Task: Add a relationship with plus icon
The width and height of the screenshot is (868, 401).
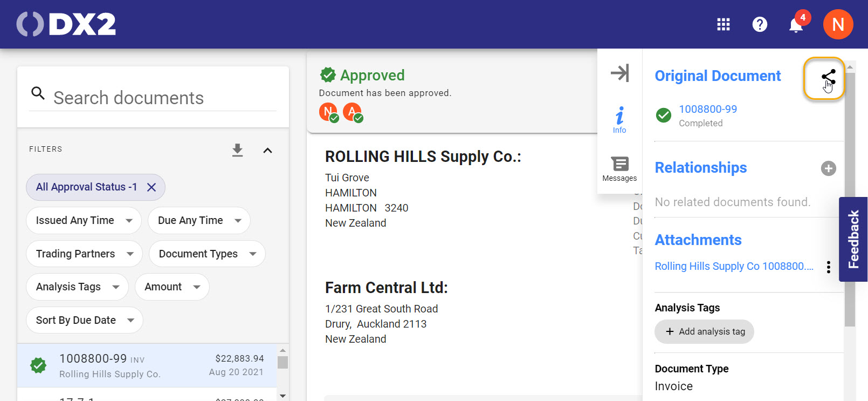Action: pos(828,168)
